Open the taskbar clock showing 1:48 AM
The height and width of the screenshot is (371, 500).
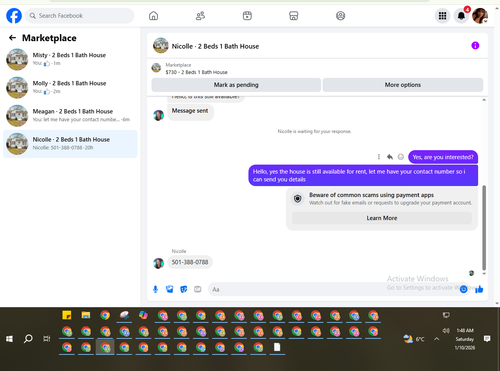(465, 339)
